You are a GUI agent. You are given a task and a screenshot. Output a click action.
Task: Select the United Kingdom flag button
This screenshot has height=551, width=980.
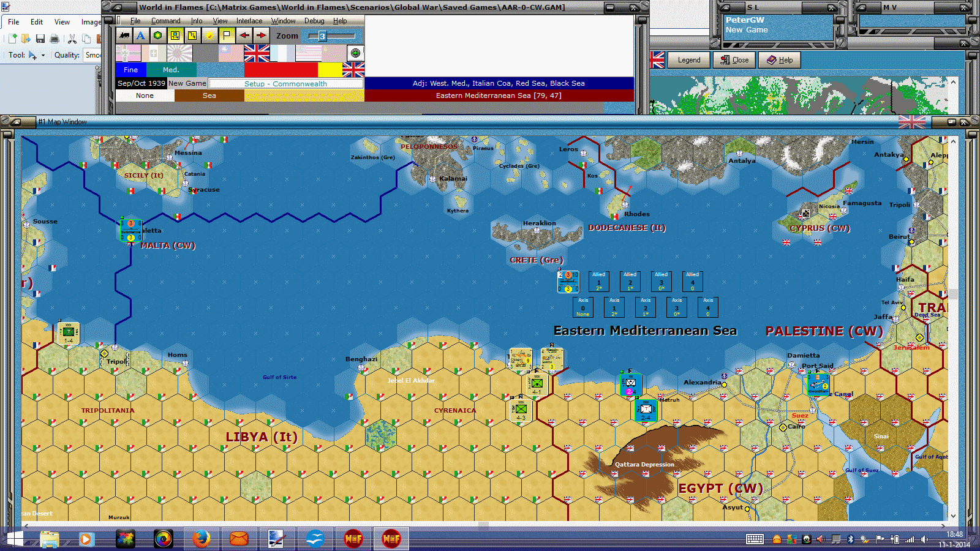click(257, 53)
